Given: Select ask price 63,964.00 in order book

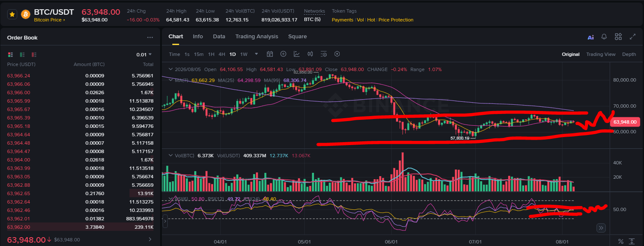Looking at the screenshot, I should click(18, 160).
